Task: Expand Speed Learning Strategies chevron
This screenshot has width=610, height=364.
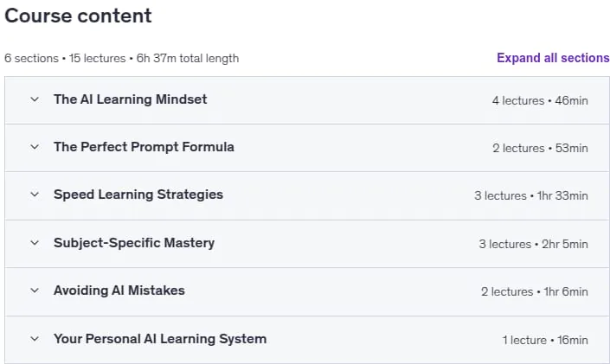Action: 35,195
